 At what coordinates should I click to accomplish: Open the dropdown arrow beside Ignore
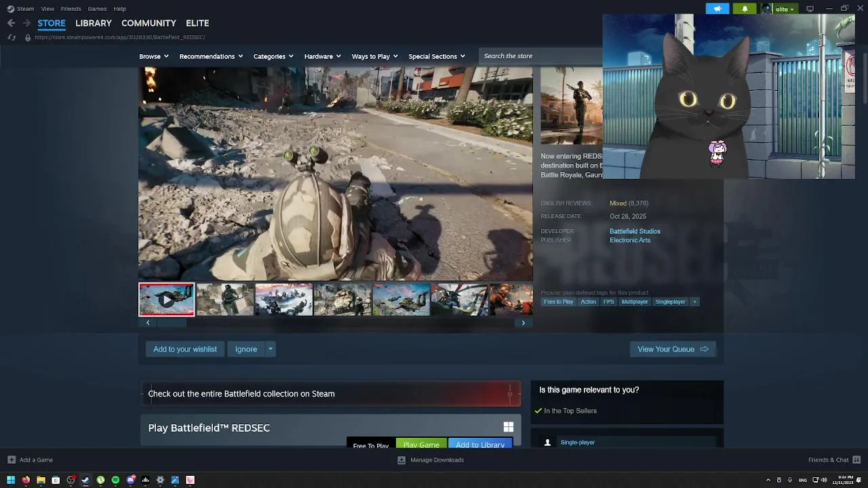coord(270,349)
